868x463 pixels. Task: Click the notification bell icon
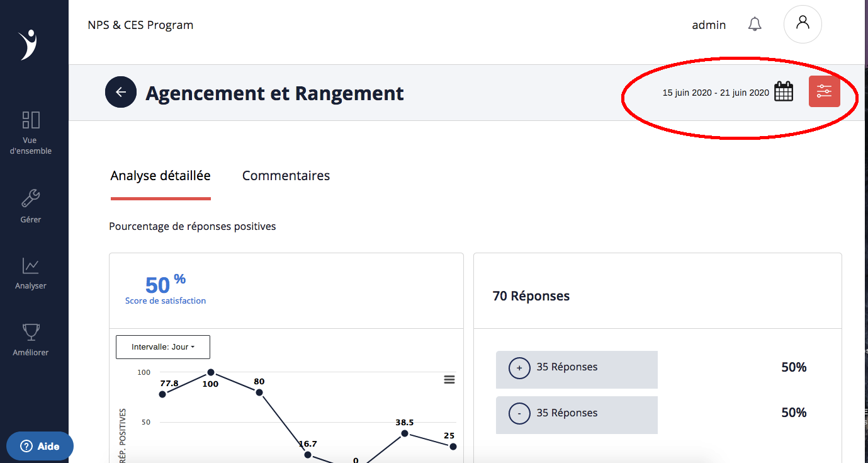coord(754,25)
